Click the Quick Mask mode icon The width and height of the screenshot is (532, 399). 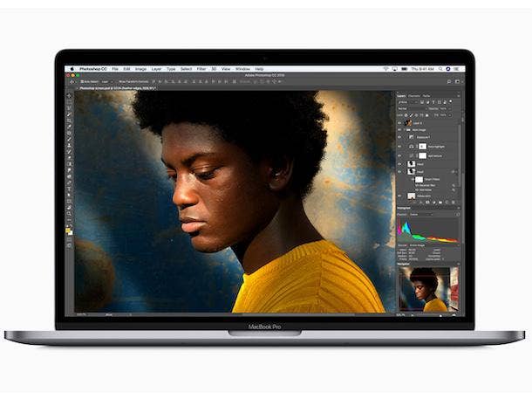pos(69,239)
